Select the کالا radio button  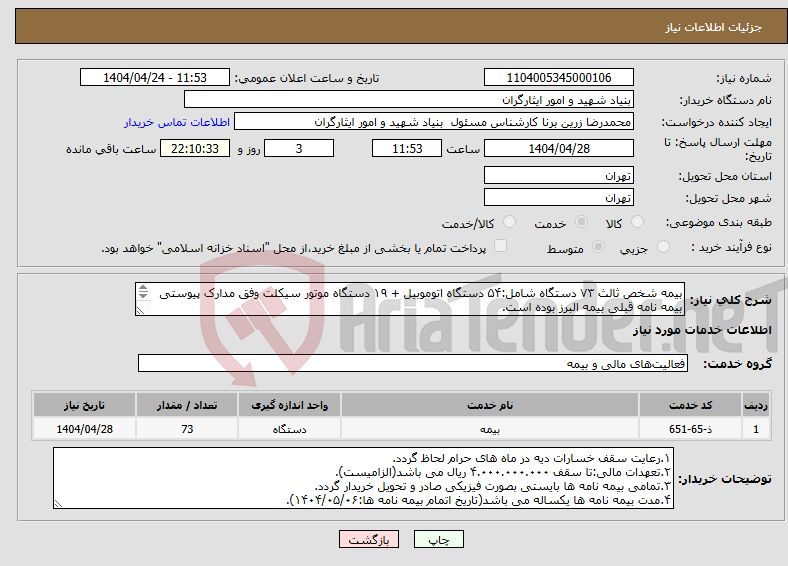(x=637, y=222)
